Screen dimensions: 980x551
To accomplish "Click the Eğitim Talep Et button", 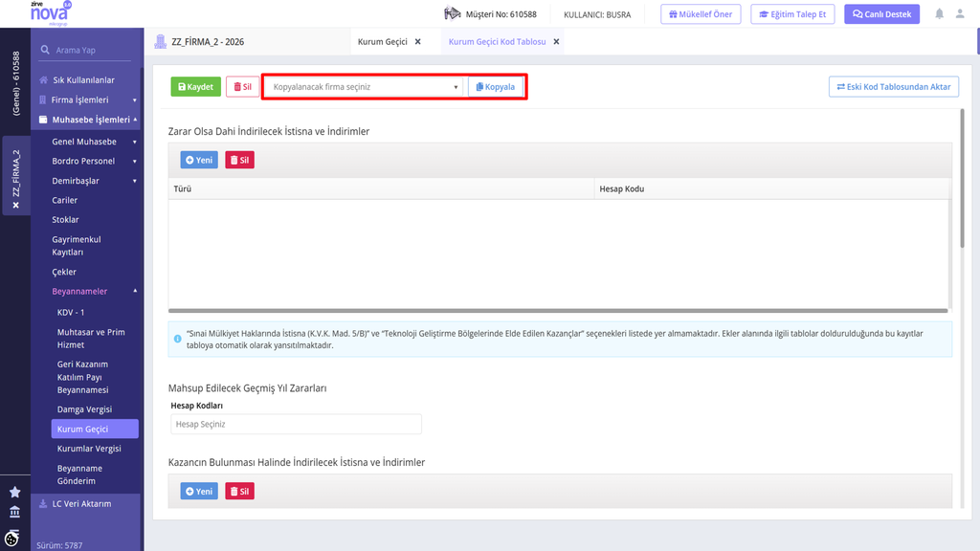I will point(792,13).
